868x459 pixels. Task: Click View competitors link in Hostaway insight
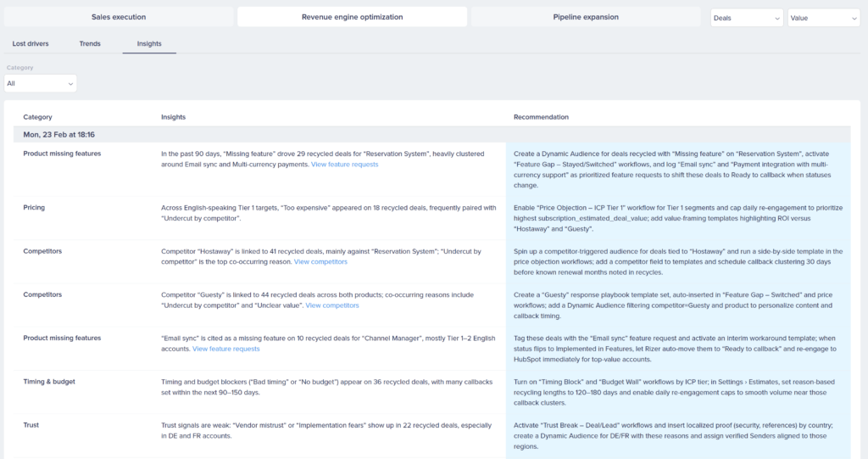(x=320, y=262)
